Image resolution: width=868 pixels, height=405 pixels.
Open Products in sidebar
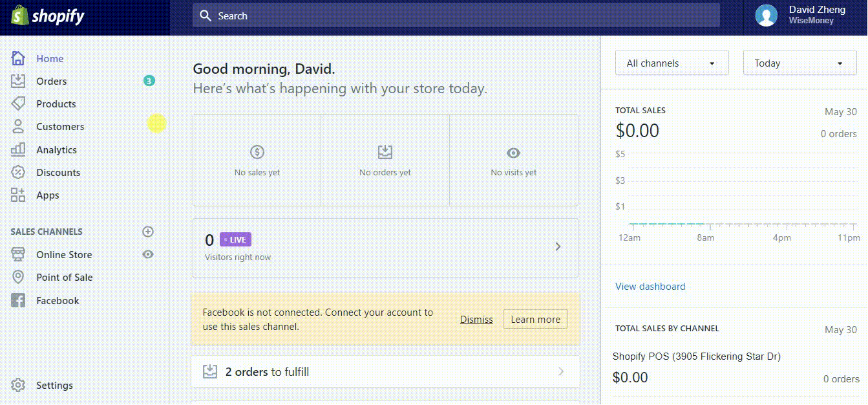[56, 104]
